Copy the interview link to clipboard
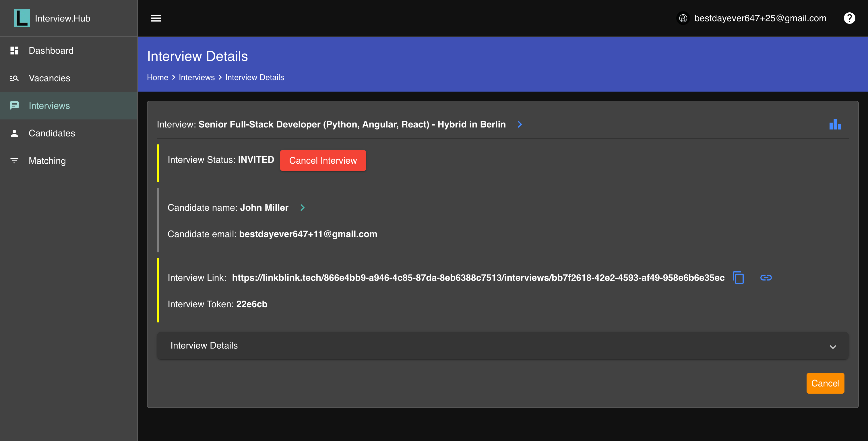The height and width of the screenshot is (441, 868). point(738,277)
